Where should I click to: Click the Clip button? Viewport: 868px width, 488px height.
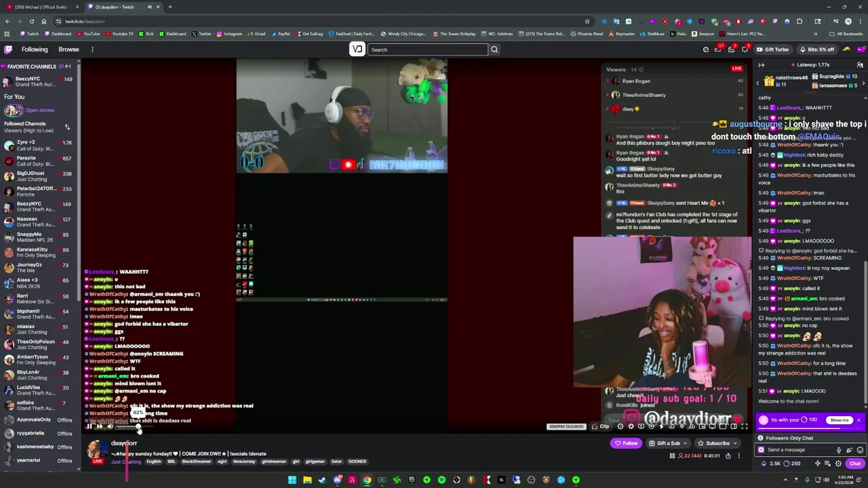[x=601, y=426]
